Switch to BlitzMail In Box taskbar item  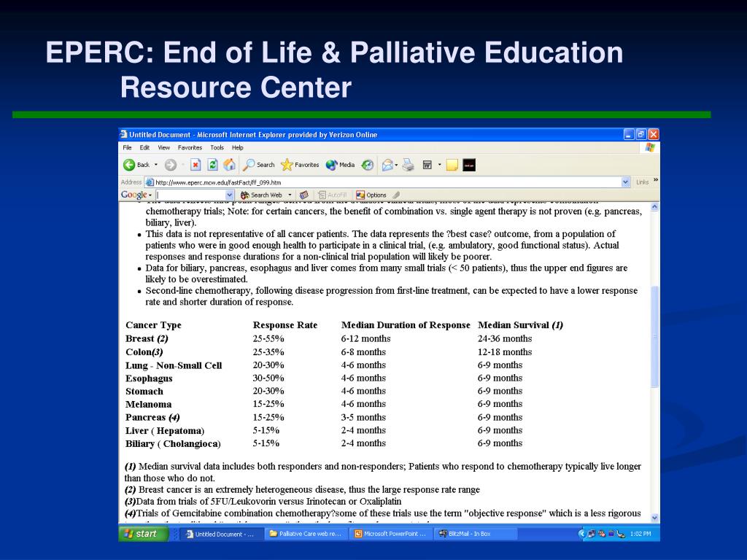point(476,534)
